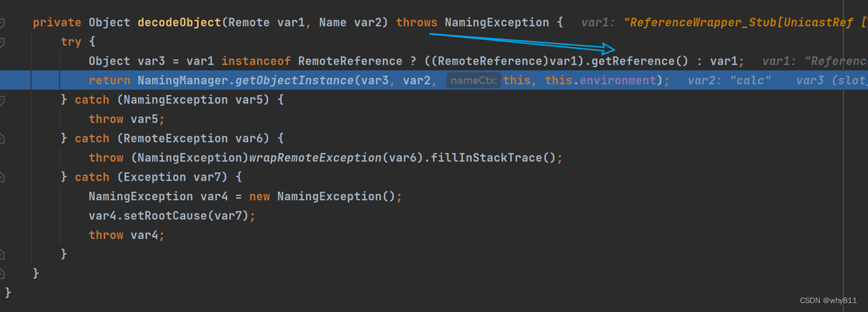Click the 'try' keyword
868x312 pixels.
point(71,42)
